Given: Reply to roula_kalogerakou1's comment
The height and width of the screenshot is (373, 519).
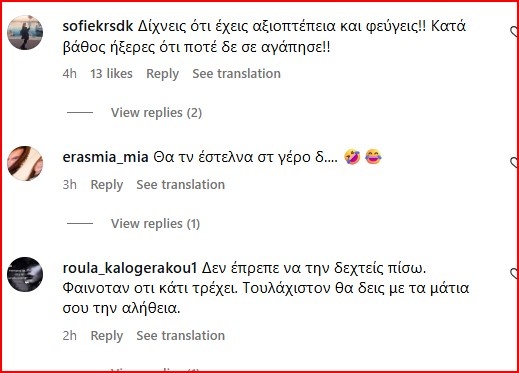Looking at the screenshot, I should (x=107, y=336).
